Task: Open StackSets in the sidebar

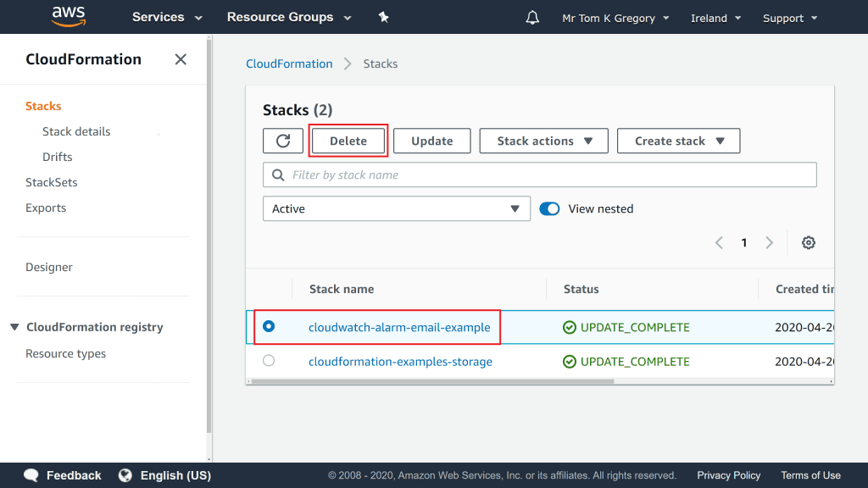Action: (x=52, y=182)
